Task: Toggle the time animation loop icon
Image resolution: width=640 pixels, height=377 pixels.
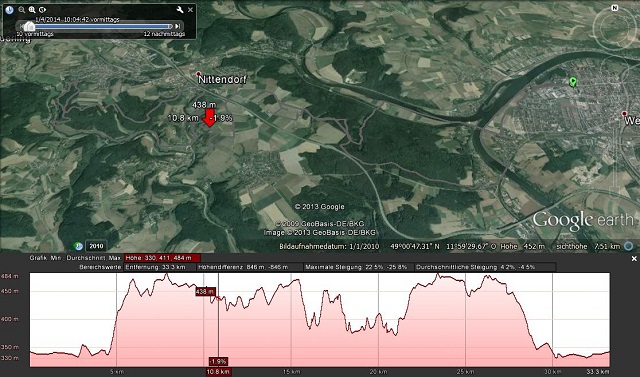Action: click(x=42, y=10)
